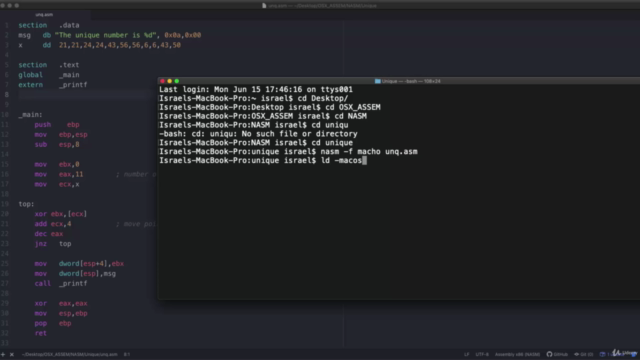Open the Git (0) status bar item

click(584, 354)
